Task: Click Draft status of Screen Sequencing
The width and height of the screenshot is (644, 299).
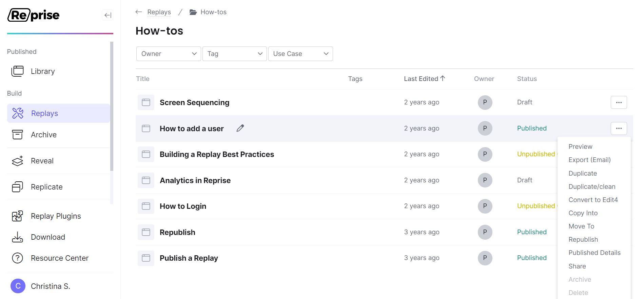Action: 525,102
